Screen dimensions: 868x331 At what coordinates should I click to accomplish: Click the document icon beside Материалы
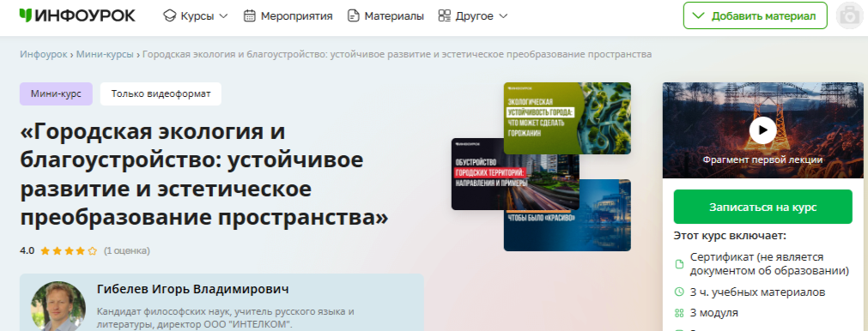point(353,16)
